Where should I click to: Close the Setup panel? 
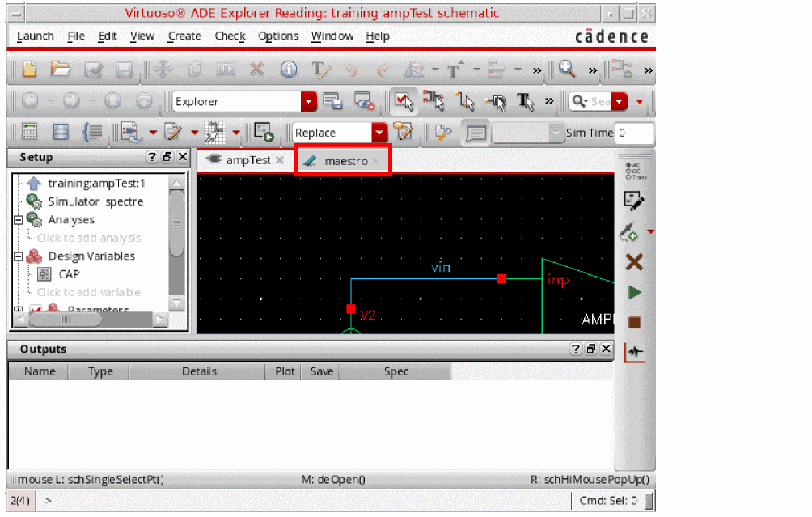pyautogui.click(x=182, y=156)
